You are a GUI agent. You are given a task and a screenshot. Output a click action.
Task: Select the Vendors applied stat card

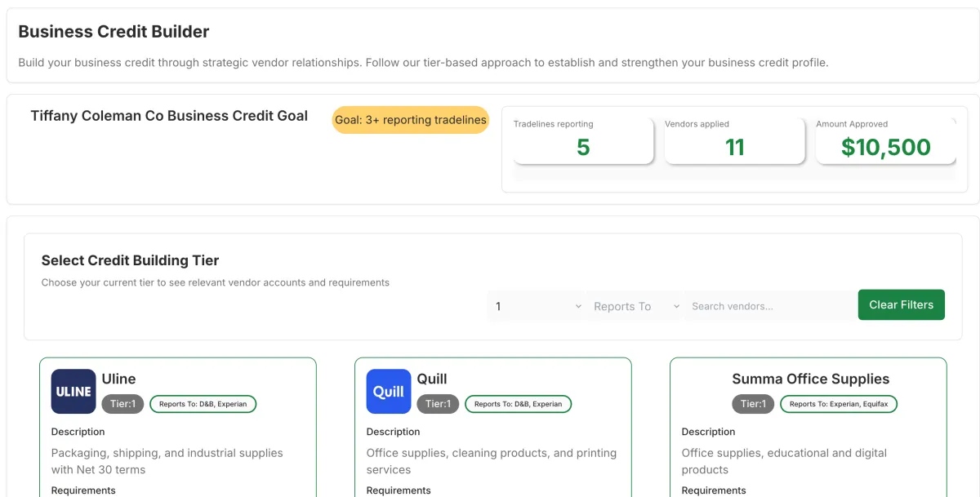click(x=734, y=140)
